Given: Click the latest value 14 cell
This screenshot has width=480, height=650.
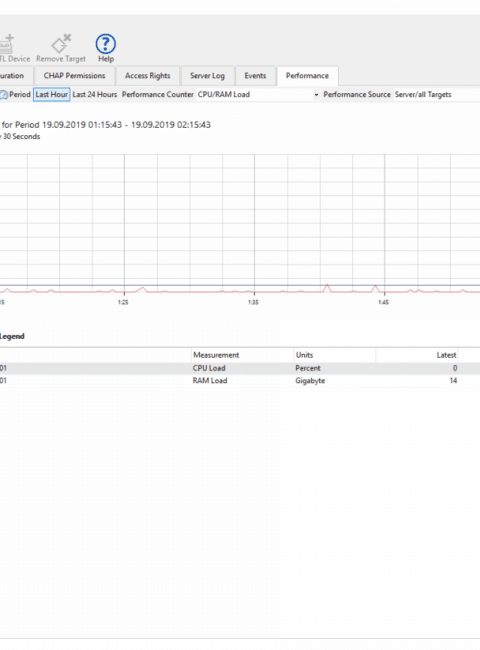Looking at the screenshot, I should tap(453, 381).
